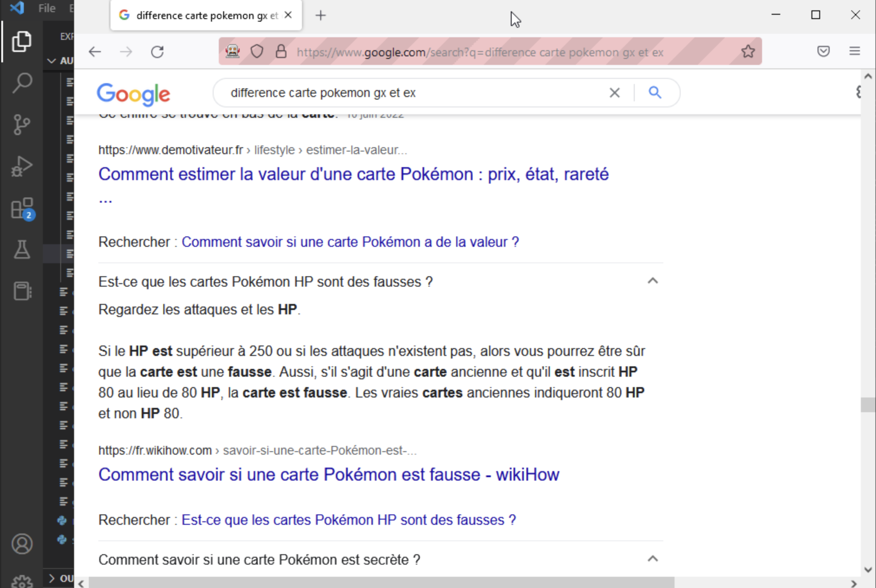
Task: Open VS Code Extensions view with badge
Action: pos(22,208)
